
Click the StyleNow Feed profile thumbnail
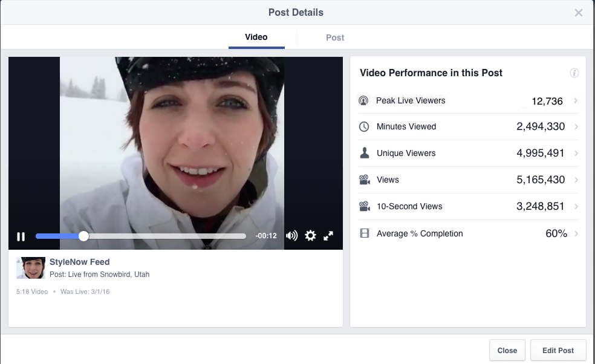(30, 267)
